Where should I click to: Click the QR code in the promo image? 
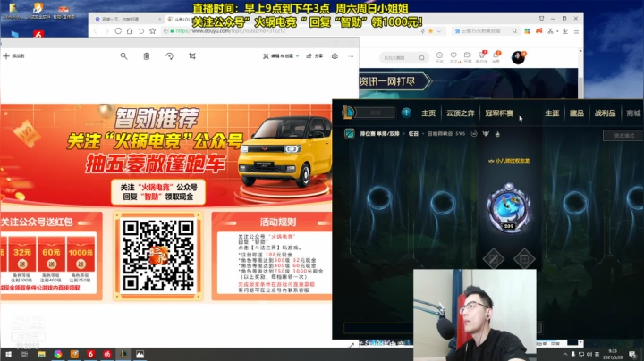[x=158, y=256]
